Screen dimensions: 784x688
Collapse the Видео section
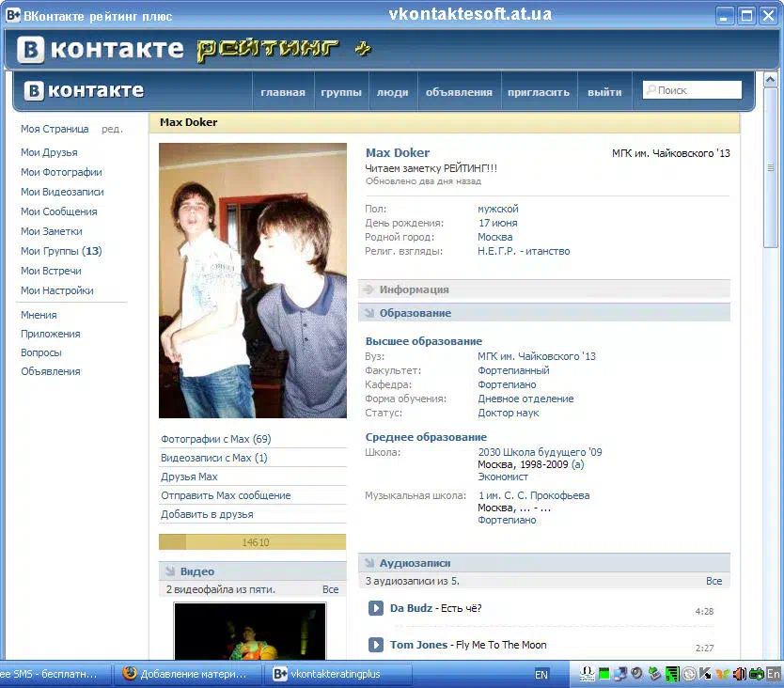[253, 571]
